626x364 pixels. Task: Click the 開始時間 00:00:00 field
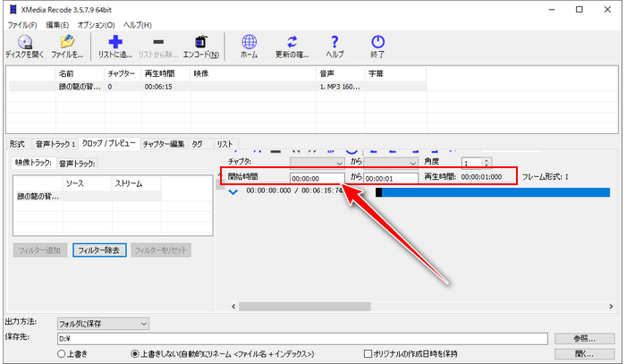pyautogui.click(x=317, y=178)
